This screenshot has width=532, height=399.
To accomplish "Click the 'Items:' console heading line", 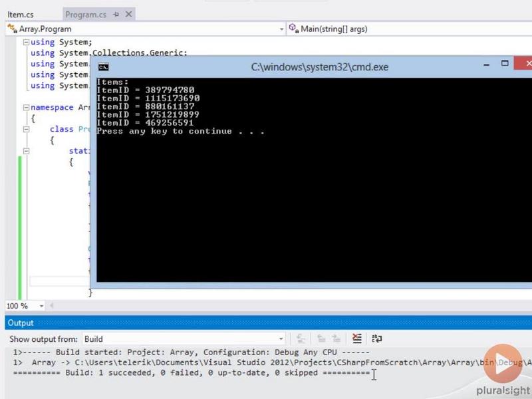I will (112, 82).
